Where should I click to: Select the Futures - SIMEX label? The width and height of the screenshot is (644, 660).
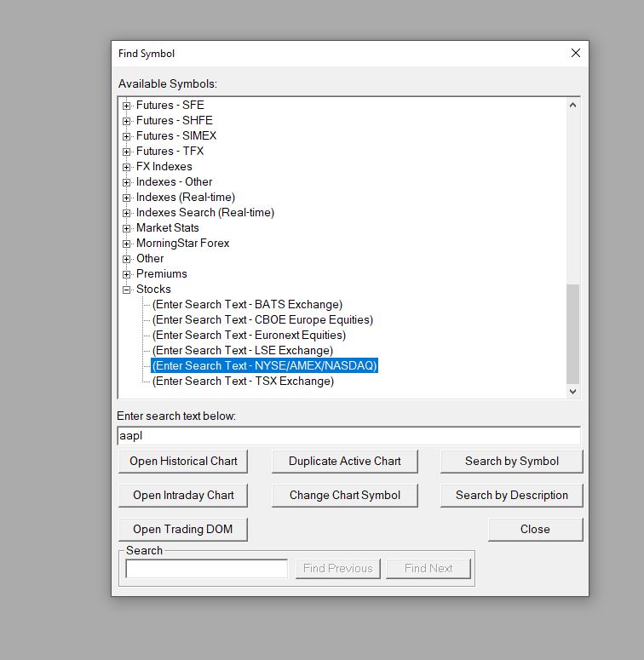(176, 135)
